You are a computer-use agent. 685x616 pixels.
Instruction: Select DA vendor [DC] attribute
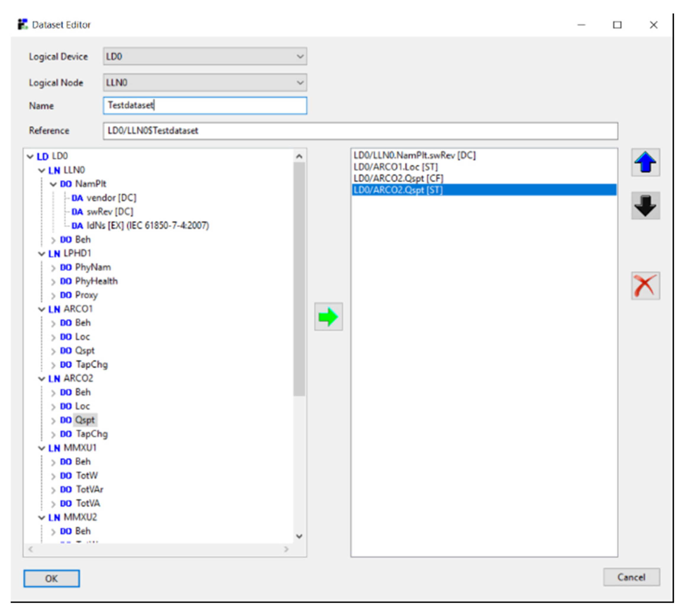click(111, 198)
